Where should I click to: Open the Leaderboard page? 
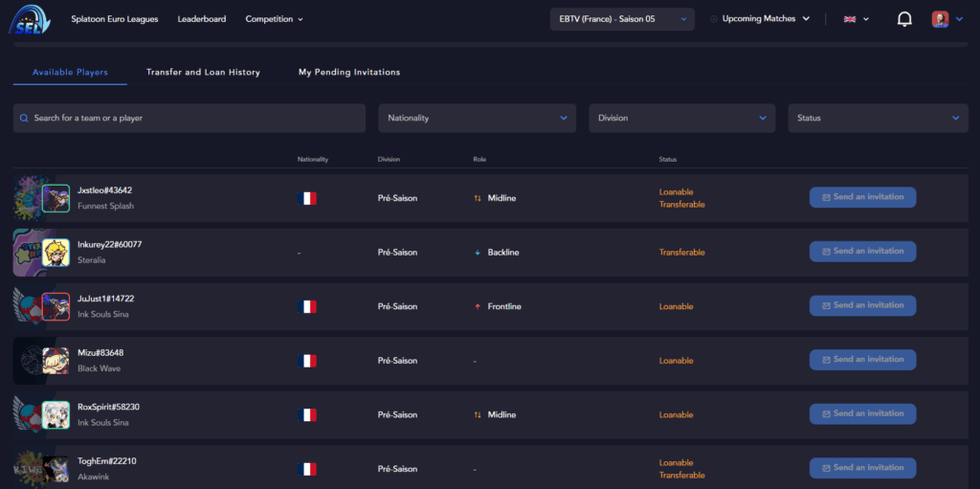[202, 19]
